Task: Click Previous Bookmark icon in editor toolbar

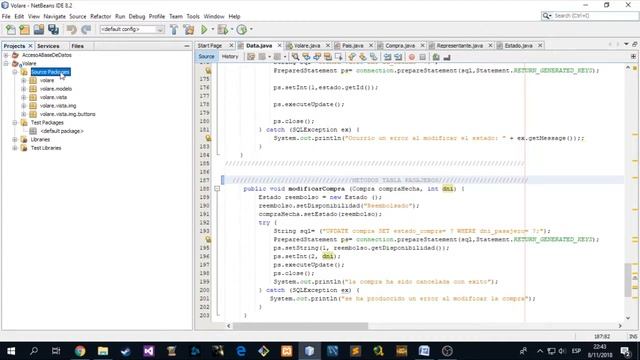Action: (352, 57)
